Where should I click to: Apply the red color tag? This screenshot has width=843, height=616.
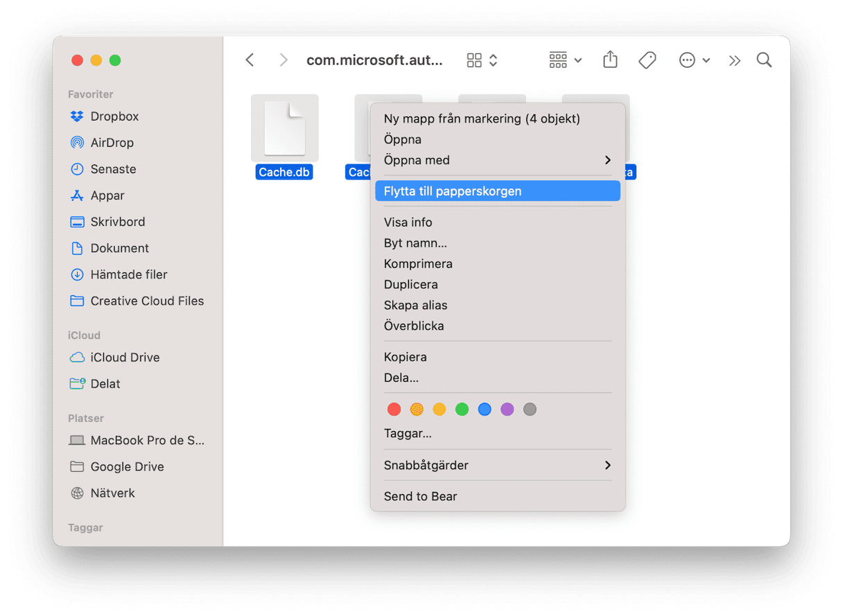pyautogui.click(x=394, y=410)
